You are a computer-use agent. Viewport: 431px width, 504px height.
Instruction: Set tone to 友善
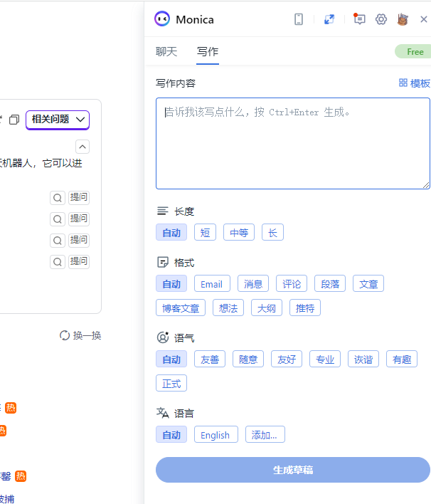pyautogui.click(x=210, y=359)
